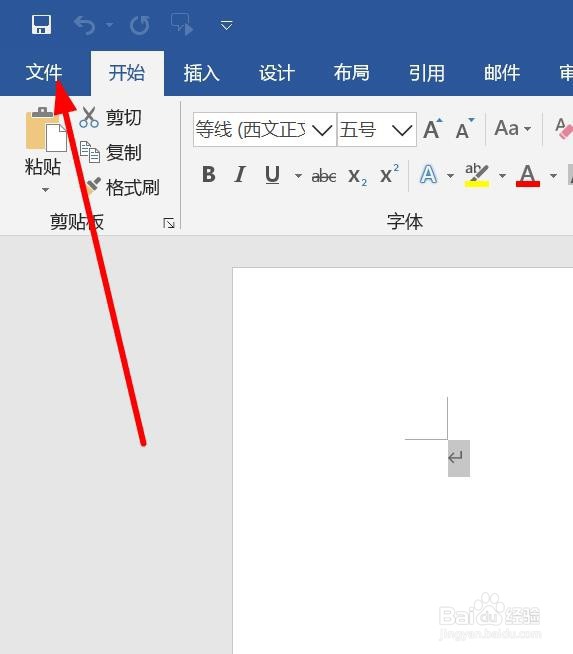Apply yellow text highlight color
This screenshot has width=573, height=654.
(477, 175)
